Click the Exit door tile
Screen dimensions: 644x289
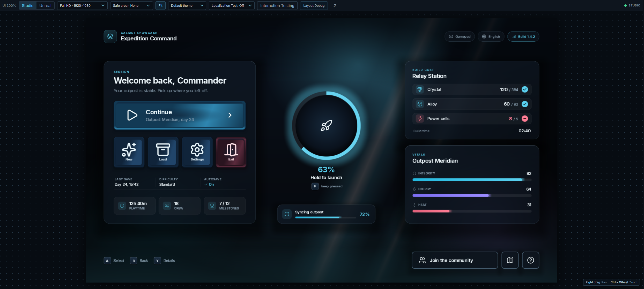pyautogui.click(x=231, y=152)
